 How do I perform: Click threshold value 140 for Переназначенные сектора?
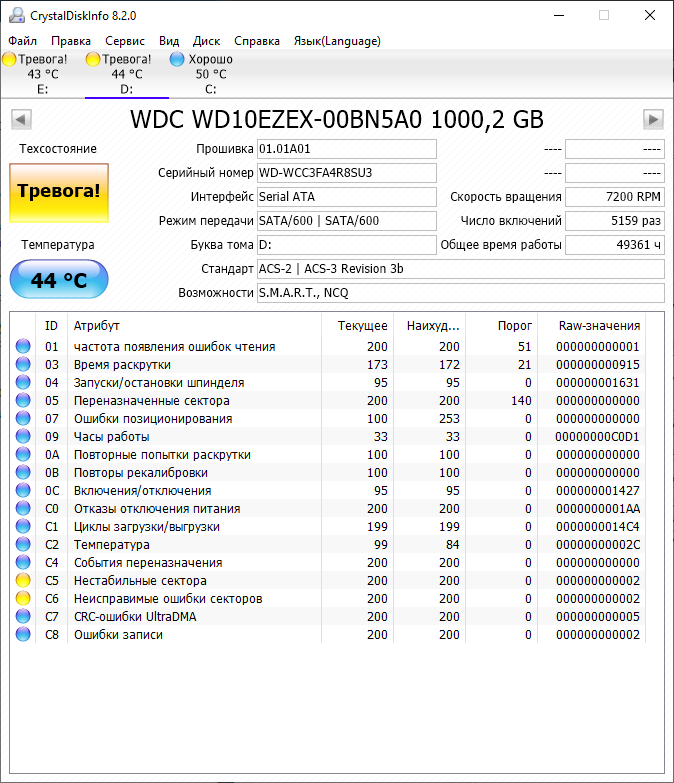521,401
